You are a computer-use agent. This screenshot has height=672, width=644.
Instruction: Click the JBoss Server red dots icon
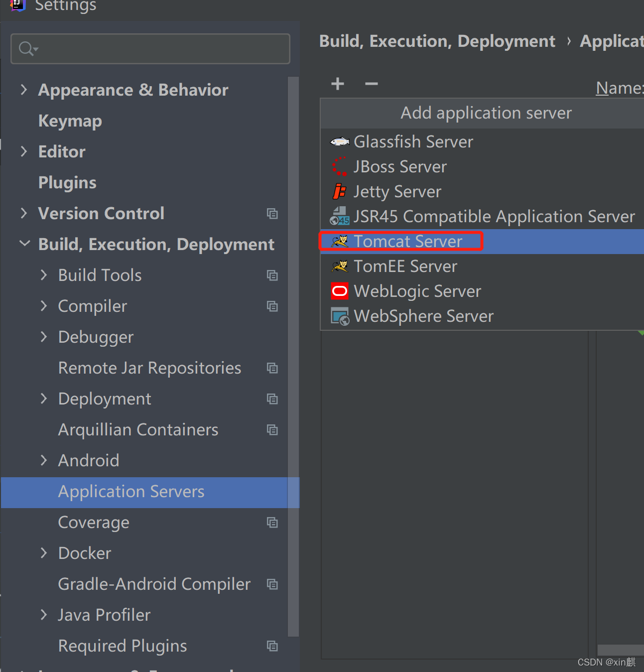point(340,166)
